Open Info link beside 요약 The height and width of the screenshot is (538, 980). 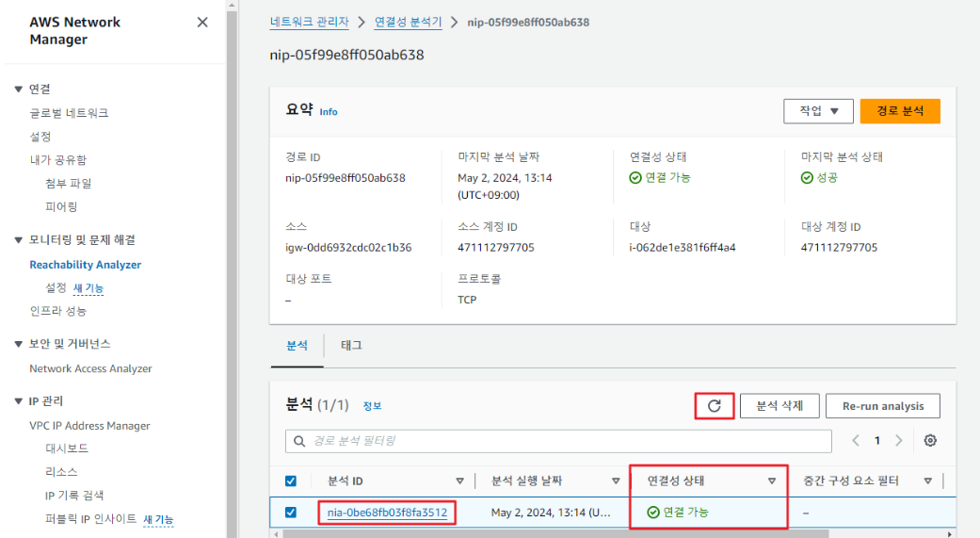329,112
